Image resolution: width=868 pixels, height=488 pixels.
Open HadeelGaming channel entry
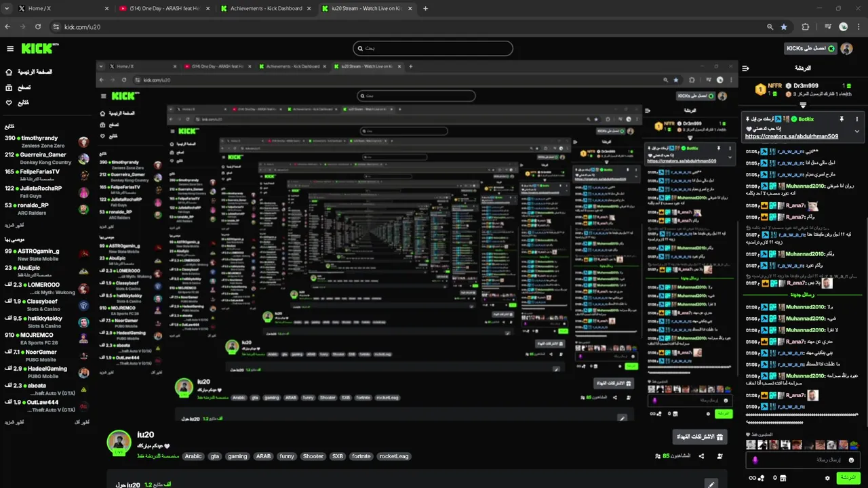46,372
